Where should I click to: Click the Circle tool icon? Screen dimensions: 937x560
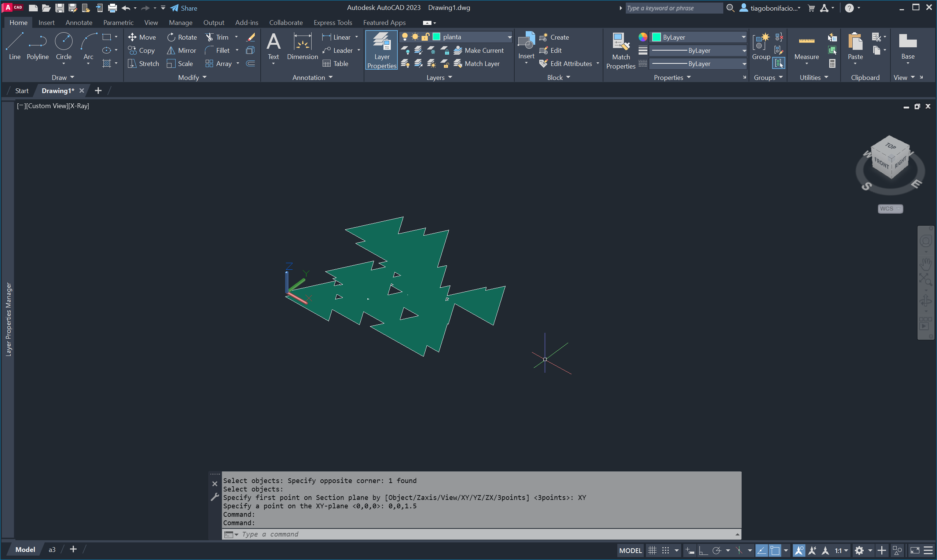[63, 41]
